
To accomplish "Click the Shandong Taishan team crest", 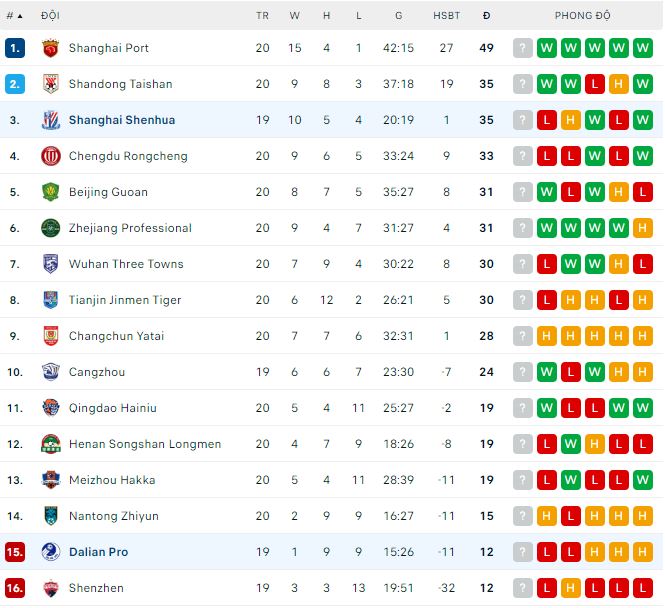I will 50,84.
